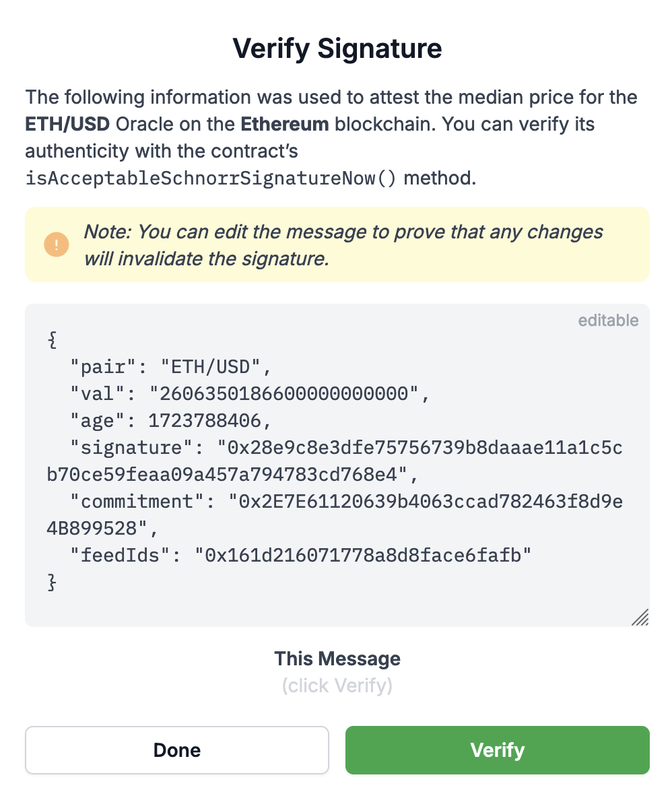Place cursor in the "signature" hex value

tap(417, 448)
